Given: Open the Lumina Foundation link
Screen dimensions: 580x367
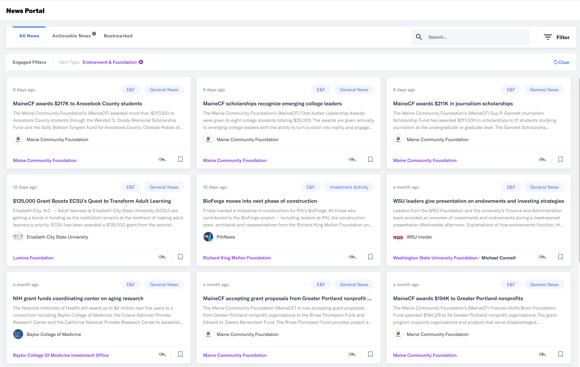Looking at the screenshot, I should [x=33, y=258].
